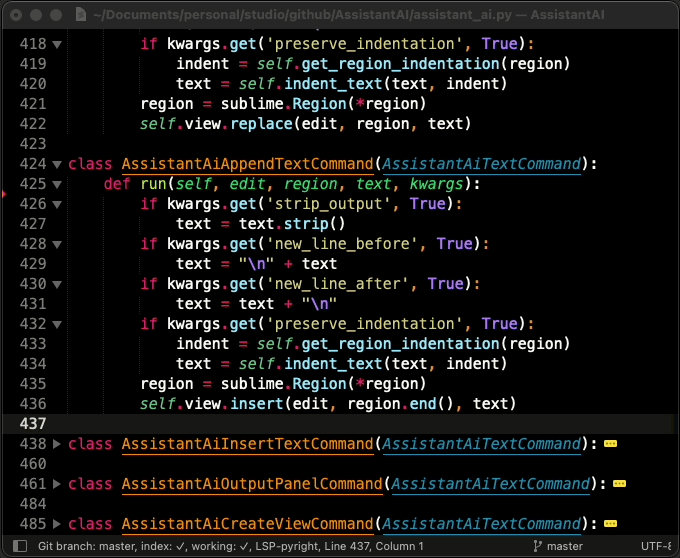Click the "\n" string on line 431
This screenshot has width=680, height=558.
(319, 303)
